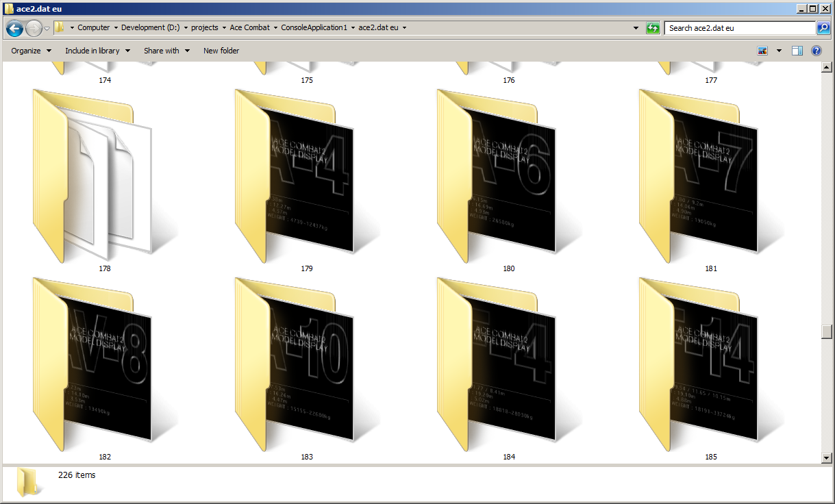Click the magnifier search icon

click(x=823, y=28)
